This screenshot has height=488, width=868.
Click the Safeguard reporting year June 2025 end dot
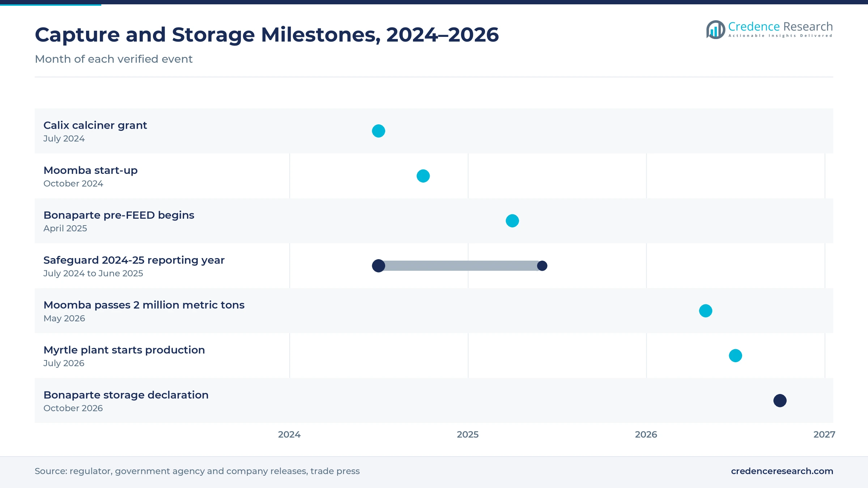coord(542,266)
